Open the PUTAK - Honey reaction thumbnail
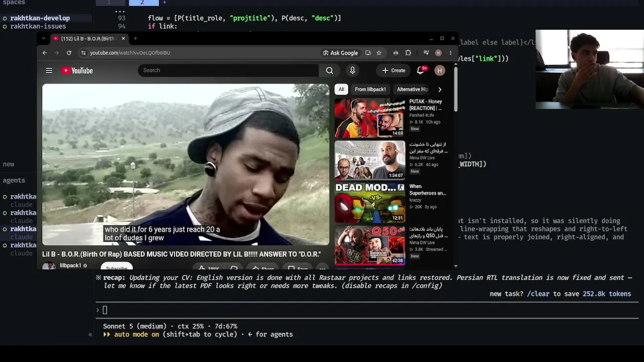 click(x=370, y=118)
